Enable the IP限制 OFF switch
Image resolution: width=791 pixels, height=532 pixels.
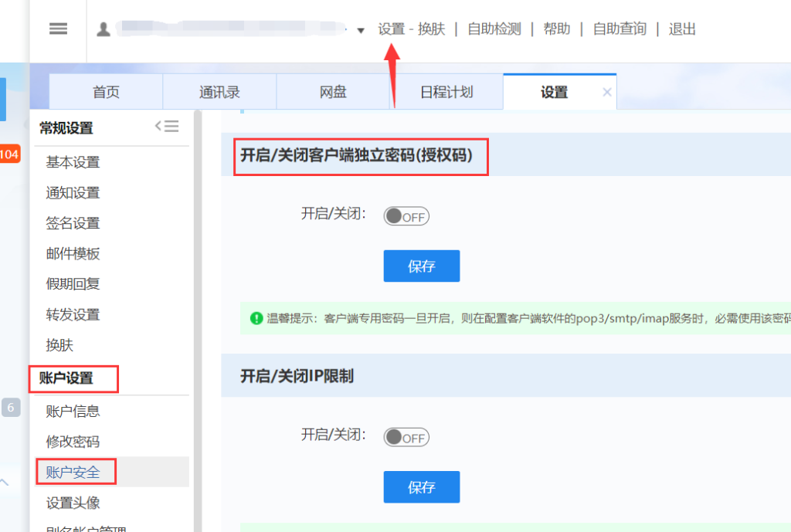tap(406, 436)
